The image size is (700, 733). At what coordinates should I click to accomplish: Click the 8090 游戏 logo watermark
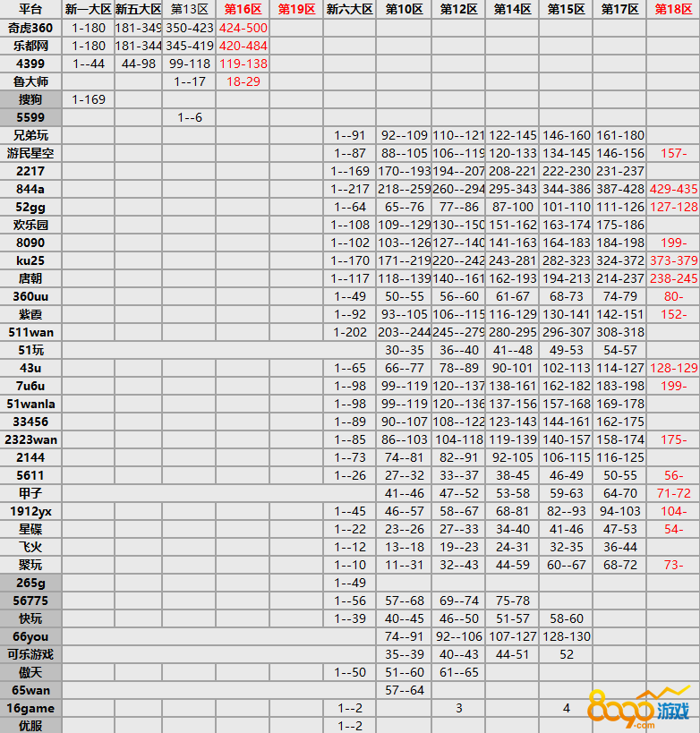click(x=640, y=709)
